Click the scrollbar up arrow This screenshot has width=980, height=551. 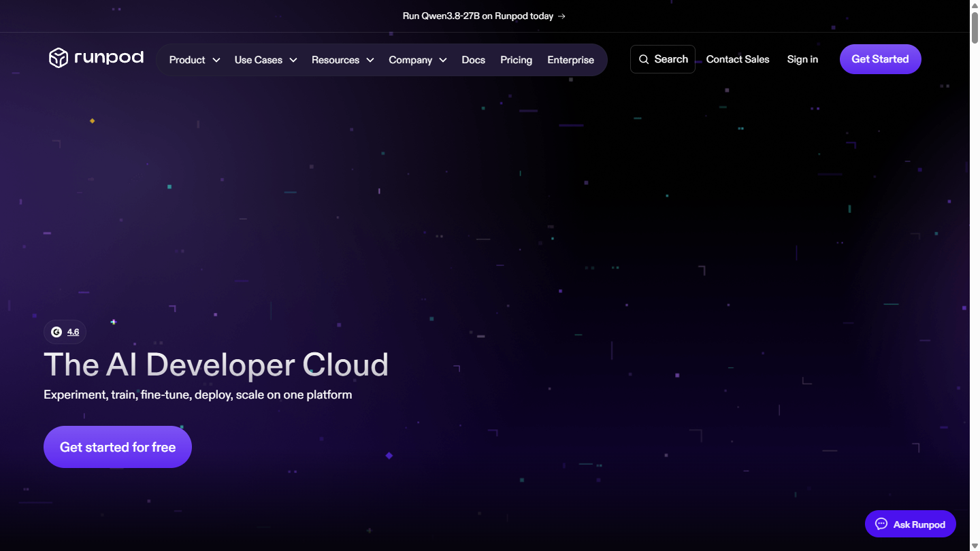coord(975,5)
